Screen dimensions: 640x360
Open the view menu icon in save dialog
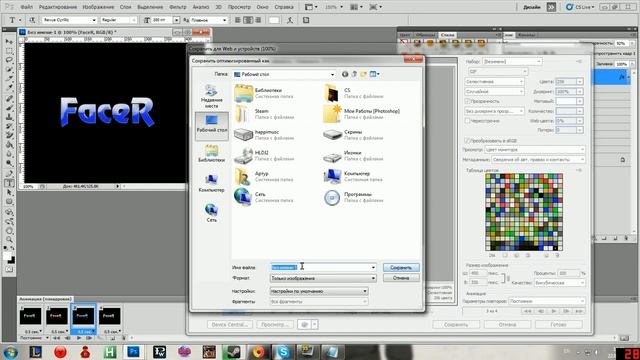(x=374, y=74)
